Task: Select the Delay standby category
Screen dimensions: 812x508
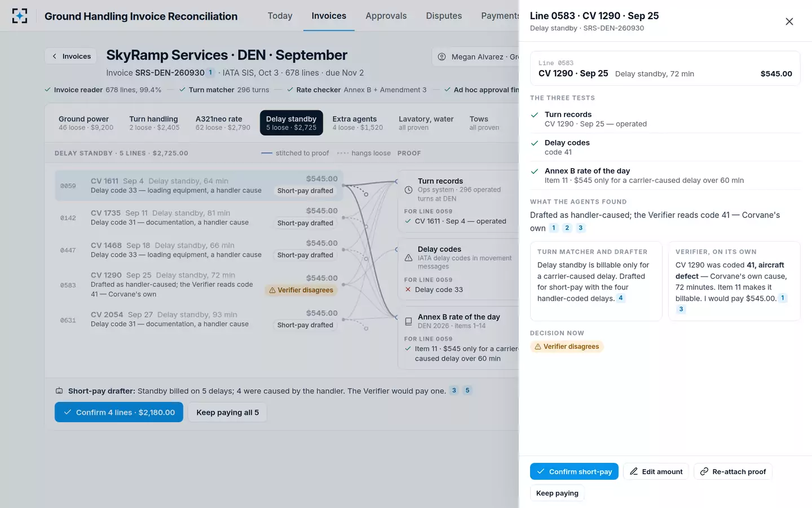Action: (291, 122)
